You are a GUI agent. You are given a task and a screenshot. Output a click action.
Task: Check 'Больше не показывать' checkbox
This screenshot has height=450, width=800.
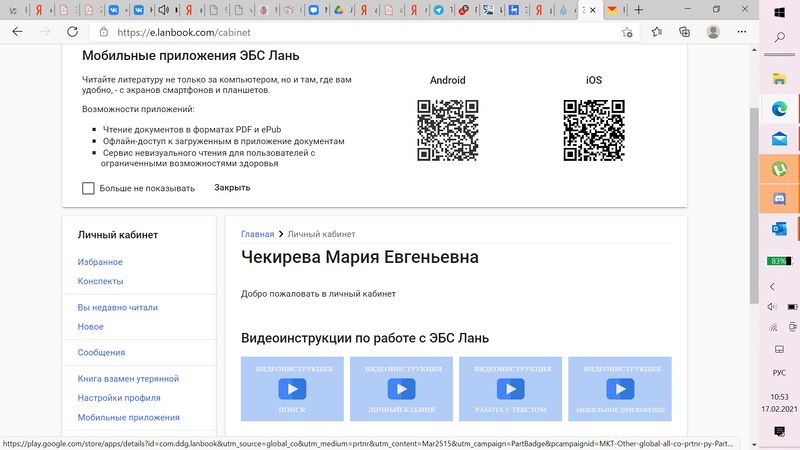[x=88, y=188]
